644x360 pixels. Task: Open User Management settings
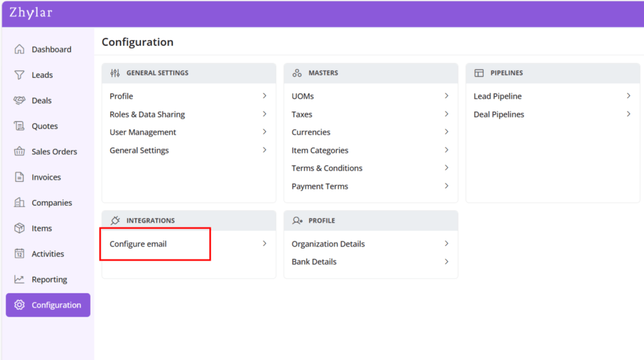coord(143,132)
